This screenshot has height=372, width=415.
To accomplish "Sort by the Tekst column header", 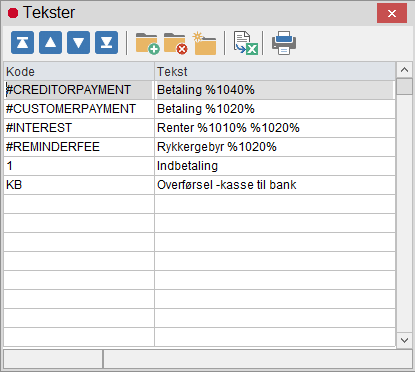I will coord(275,71).
